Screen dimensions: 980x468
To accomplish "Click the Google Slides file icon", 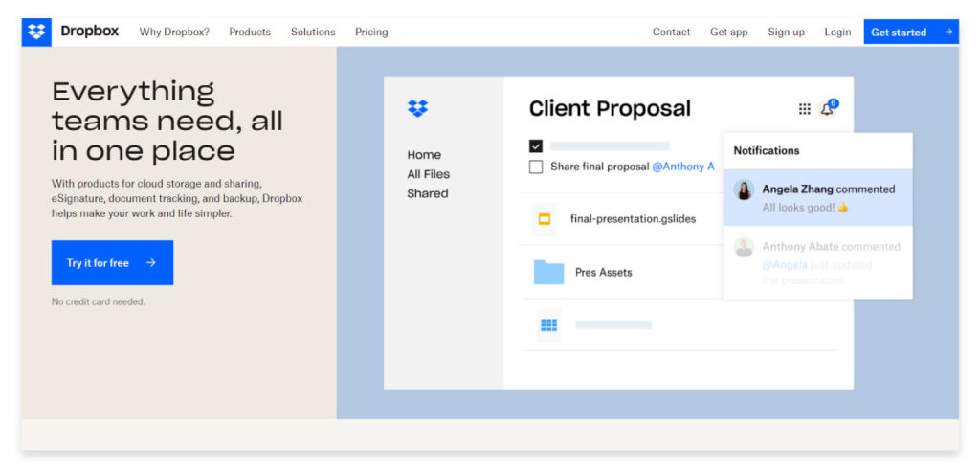I will click(x=544, y=219).
